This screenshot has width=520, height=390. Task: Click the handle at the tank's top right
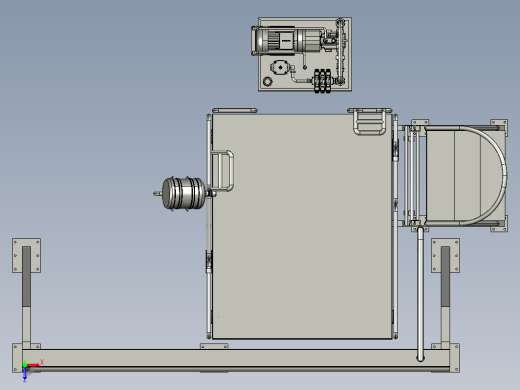[370, 122]
